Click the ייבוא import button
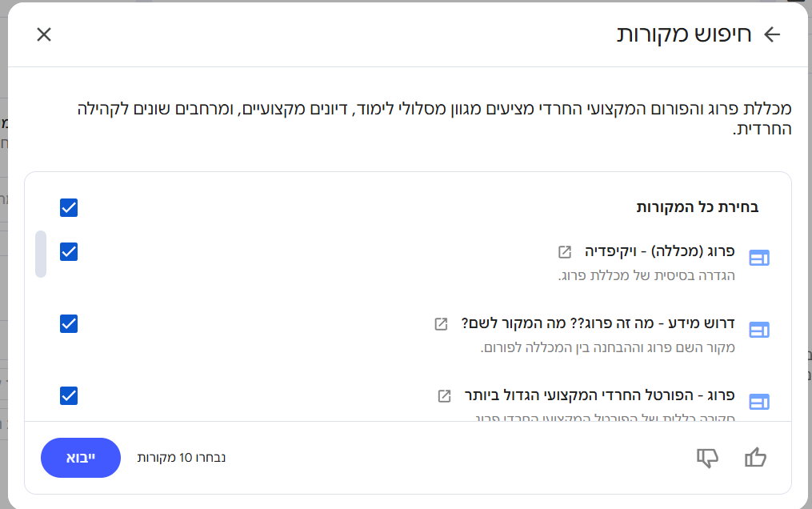Viewport: 812px width, 509px height. (80, 457)
